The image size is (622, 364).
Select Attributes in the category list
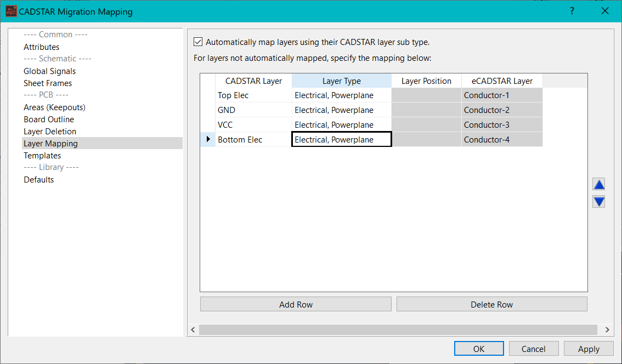pos(41,47)
